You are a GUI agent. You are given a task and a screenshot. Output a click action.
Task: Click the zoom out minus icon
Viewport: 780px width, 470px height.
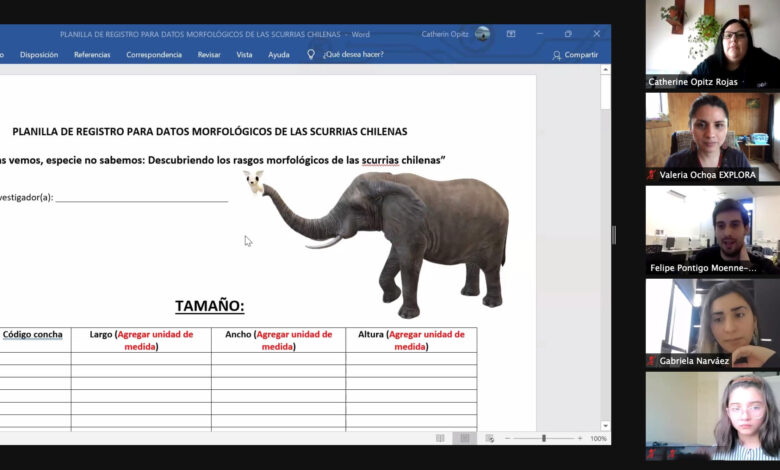(509, 438)
